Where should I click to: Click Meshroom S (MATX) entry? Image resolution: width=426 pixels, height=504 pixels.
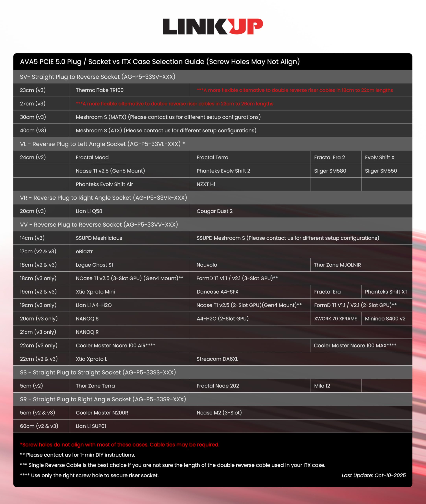(168, 117)
